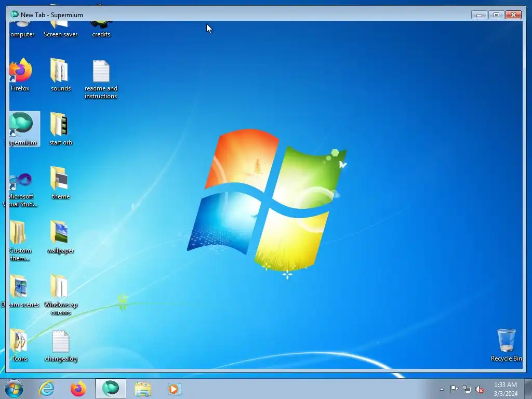Switch to Supermium taskbar button
This screenshot has width=532, height=399.
111,389
